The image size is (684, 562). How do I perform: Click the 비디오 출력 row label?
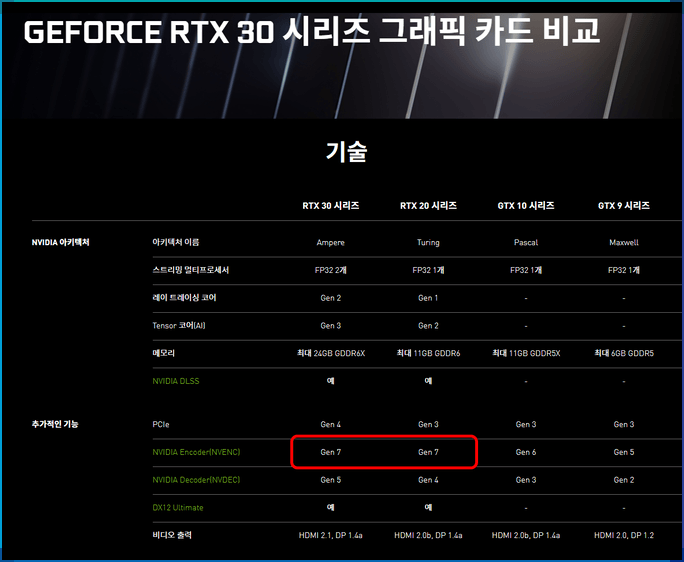[x=172, y=535]
